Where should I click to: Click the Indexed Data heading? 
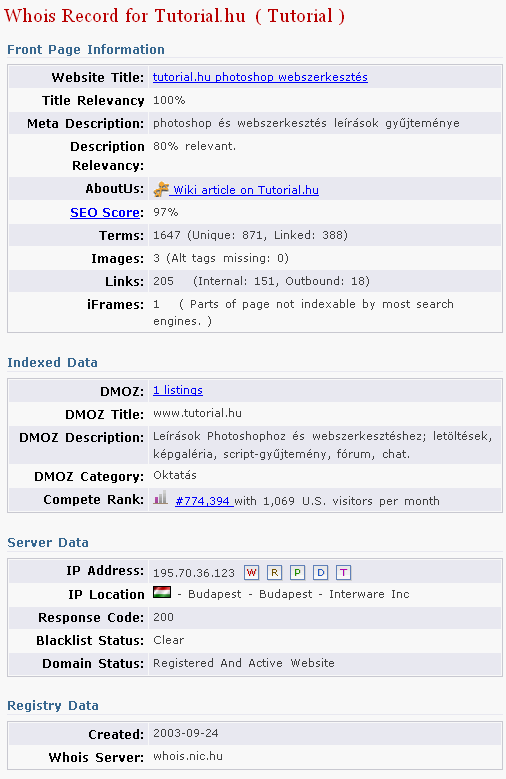coord(52,363)
